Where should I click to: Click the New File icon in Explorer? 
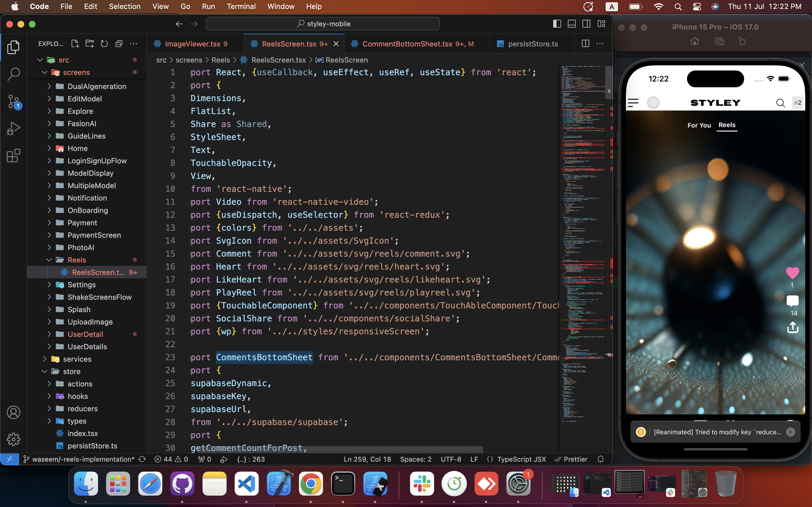tap(75, 44)
